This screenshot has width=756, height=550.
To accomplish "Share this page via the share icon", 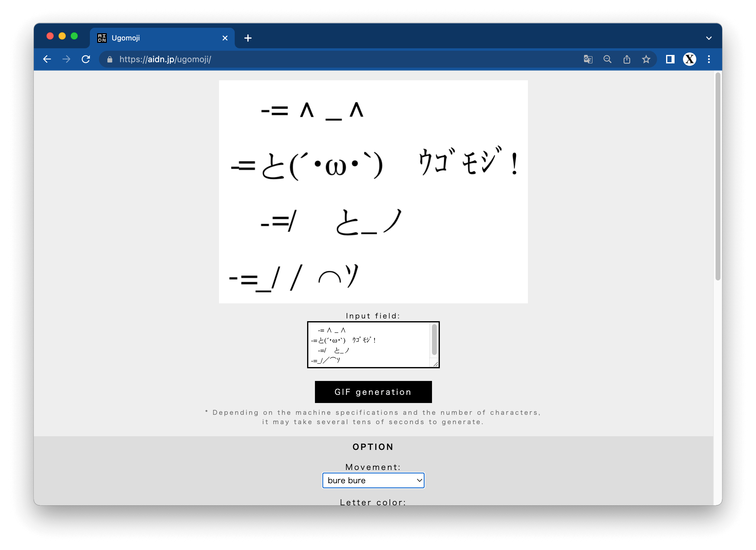I will [x=627, y=59].
